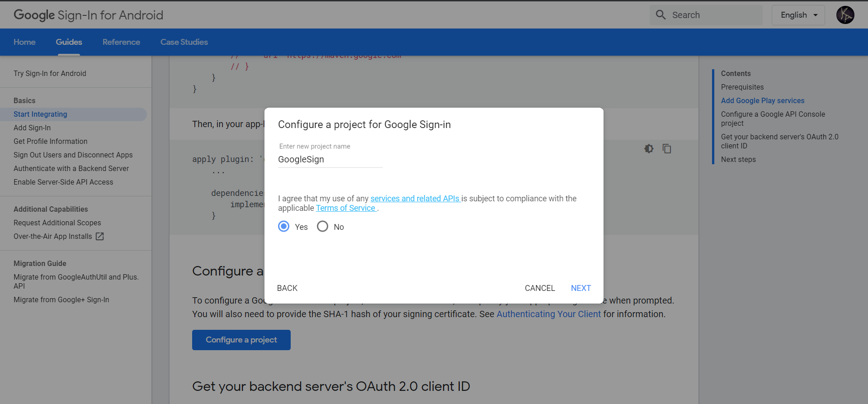Click CANCEL in the configure dialog
The width and height of the screenshot is (868, 404).
pos(540,288)
